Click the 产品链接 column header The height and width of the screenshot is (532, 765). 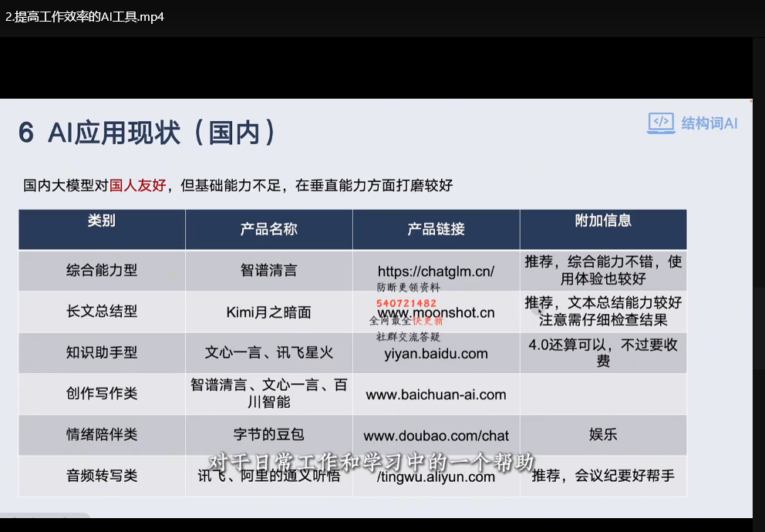[x=436, y=229]
